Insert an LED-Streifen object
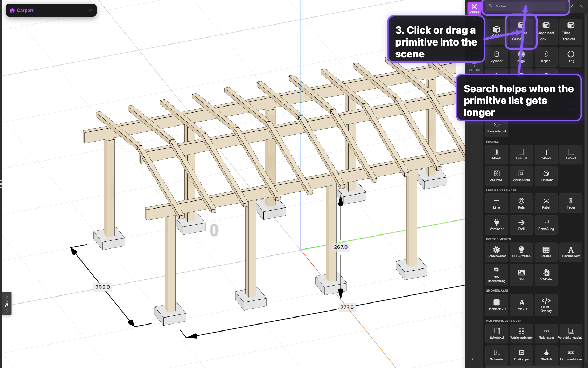The height and width of the screenshot is (368, 588). coord(521,252)
